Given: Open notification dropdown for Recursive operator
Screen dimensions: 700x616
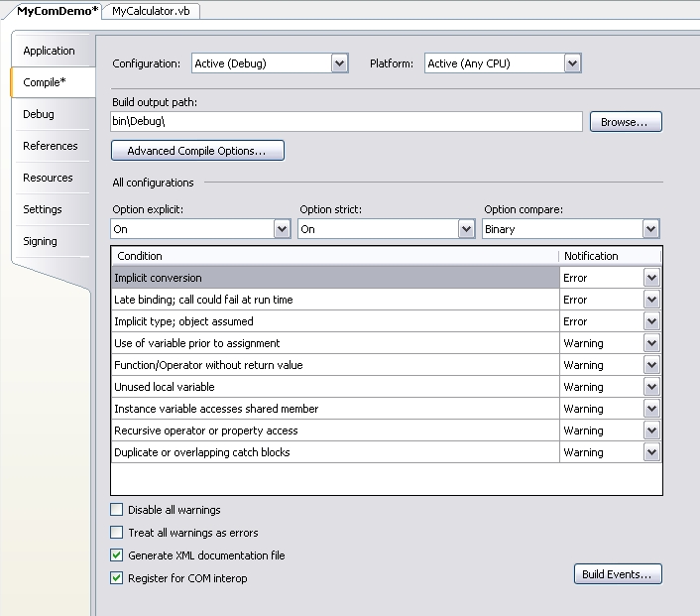Looking at the screenshot, I should [651, 431].
